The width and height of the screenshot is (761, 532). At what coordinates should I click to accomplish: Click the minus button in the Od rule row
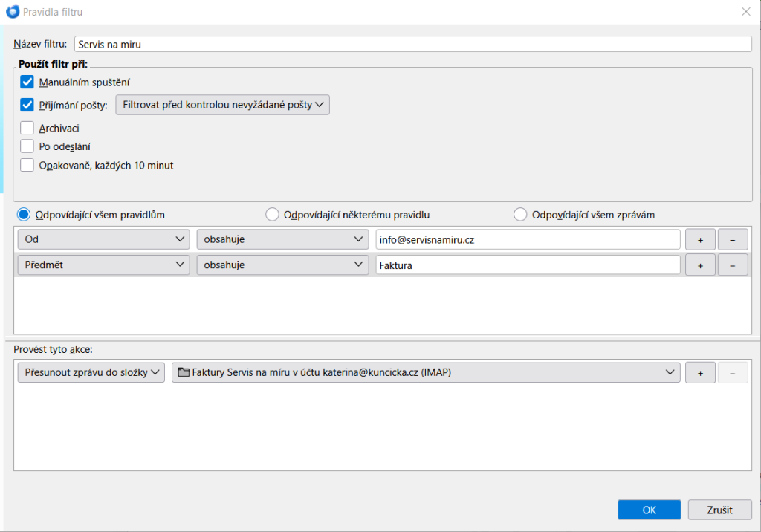733,239
